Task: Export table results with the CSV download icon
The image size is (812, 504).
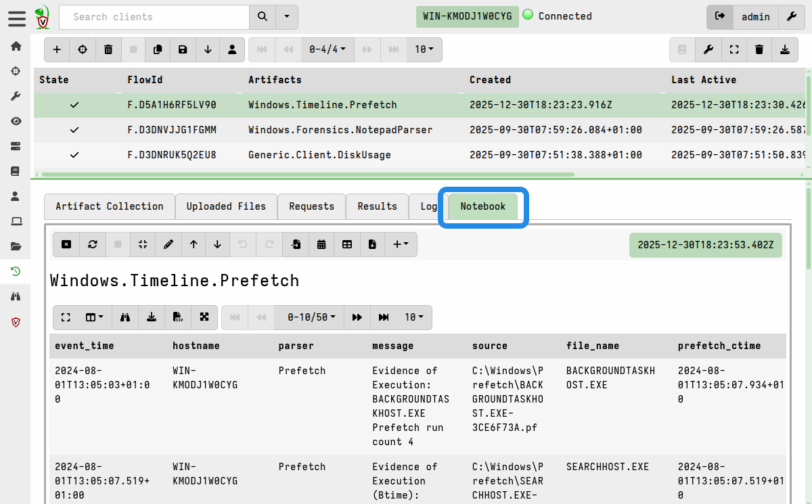Action: pos(177,317)
